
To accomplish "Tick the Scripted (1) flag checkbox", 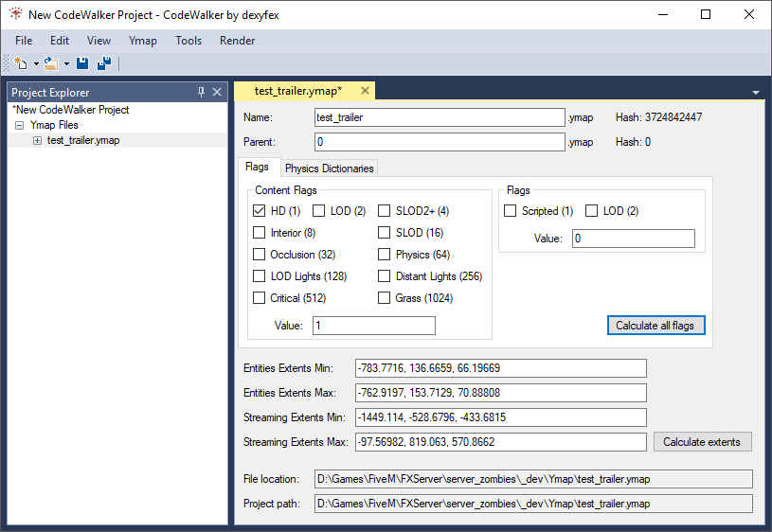I will pyautogui.click(x=511, y=211).
